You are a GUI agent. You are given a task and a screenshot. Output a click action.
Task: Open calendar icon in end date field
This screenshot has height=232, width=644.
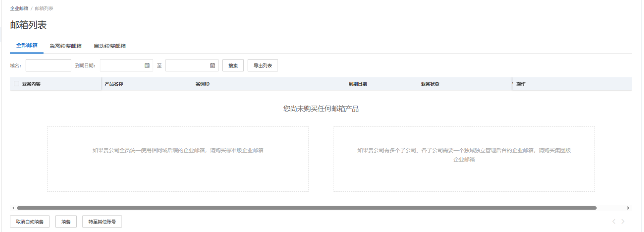point(212,66)
